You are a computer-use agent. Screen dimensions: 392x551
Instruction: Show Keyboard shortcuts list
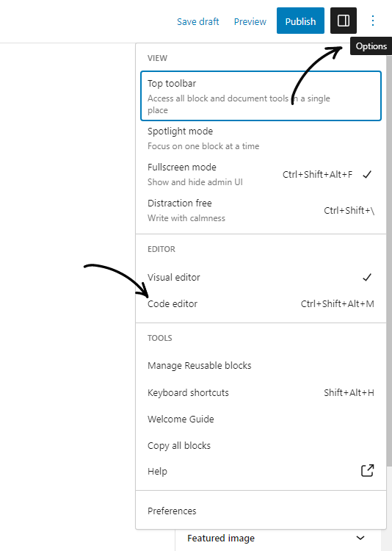coord(261,392)
